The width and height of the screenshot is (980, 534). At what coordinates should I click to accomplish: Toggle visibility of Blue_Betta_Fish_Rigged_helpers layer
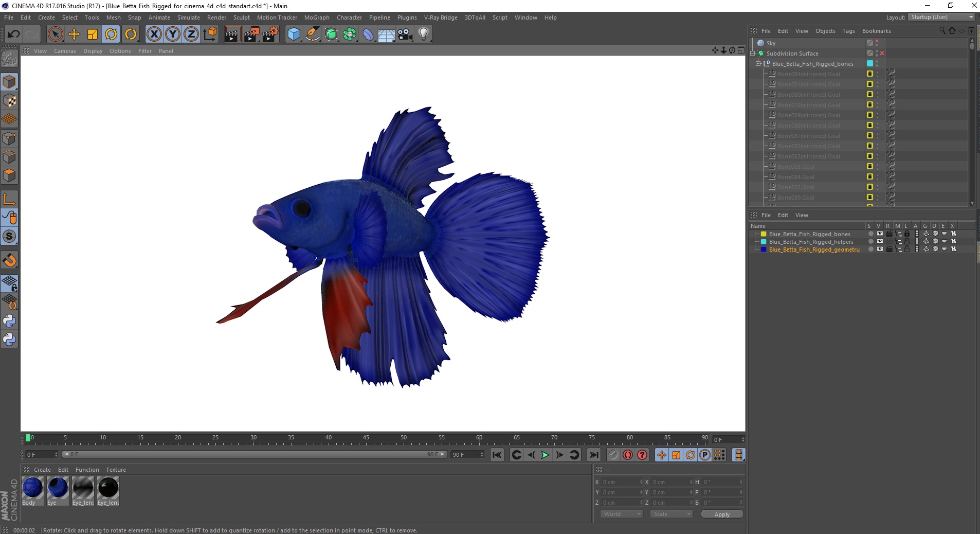point(880,242)
